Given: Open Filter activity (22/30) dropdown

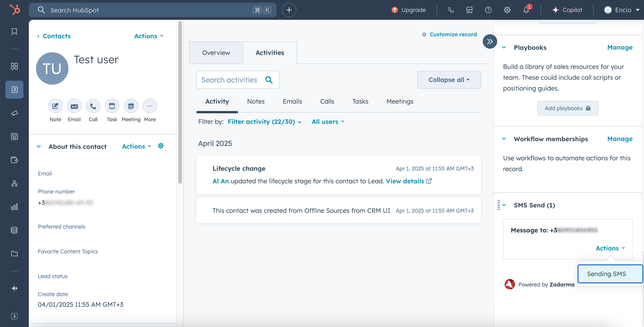Looking at the screenshot, I should click(x=264, y=122).
